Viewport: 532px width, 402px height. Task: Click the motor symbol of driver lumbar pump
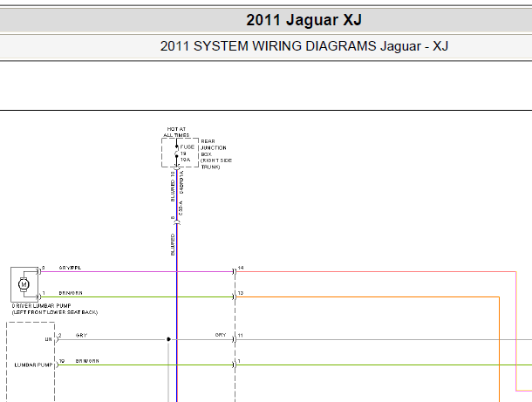24,284
